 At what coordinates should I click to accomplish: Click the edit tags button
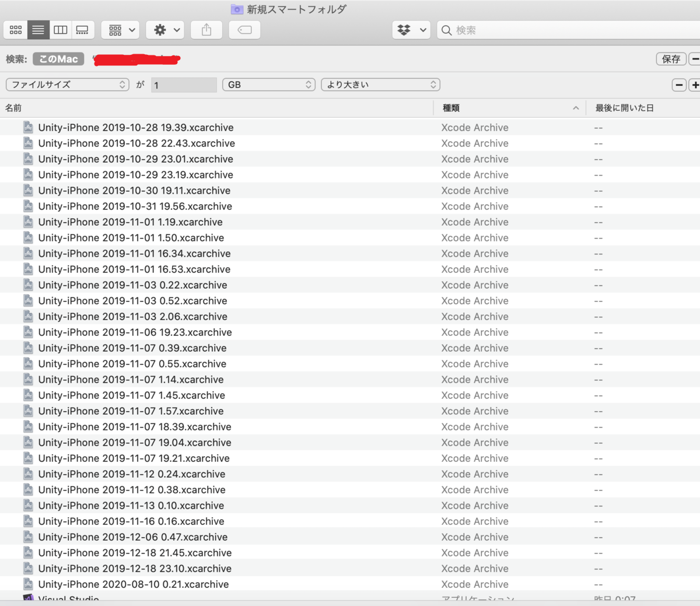(x=244, y=30)
